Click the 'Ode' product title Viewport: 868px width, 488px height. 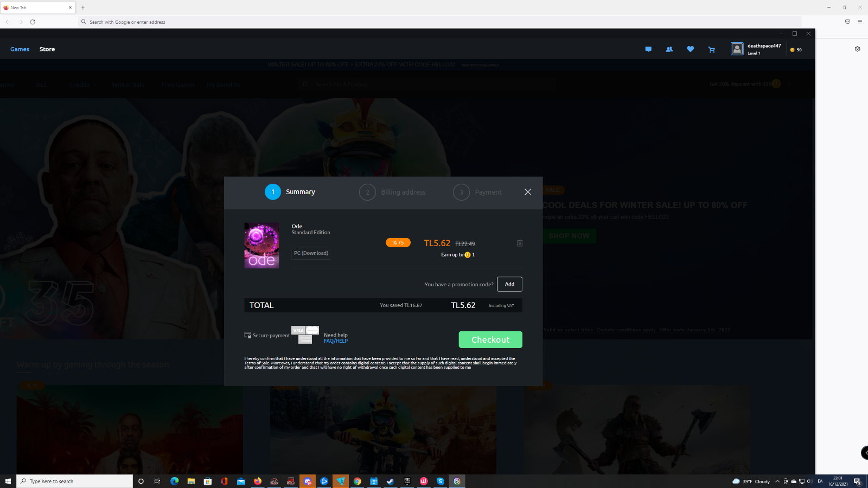[x=297, y=226]
